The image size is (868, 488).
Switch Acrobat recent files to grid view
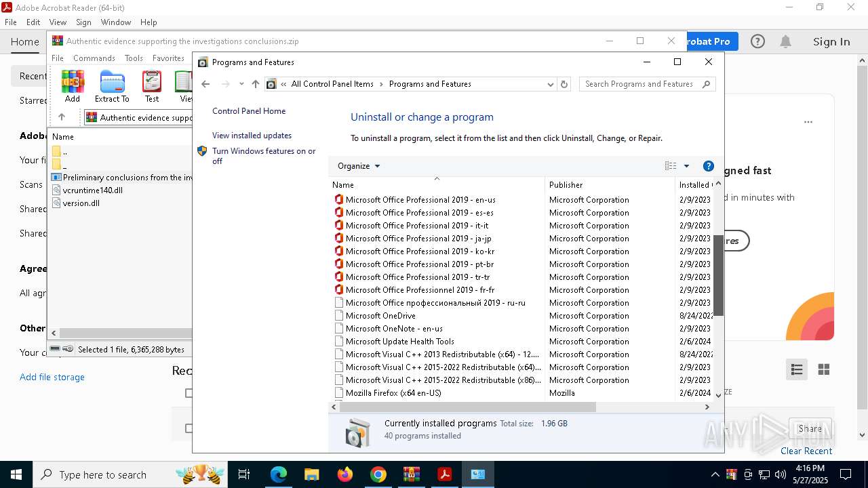pyautogui.click(x=824, y=369)
